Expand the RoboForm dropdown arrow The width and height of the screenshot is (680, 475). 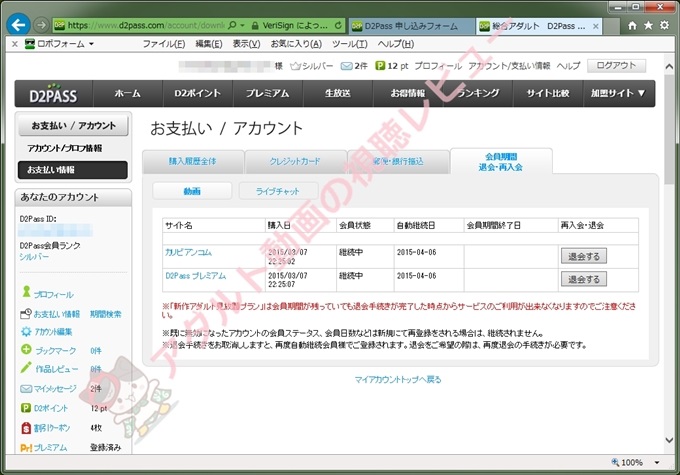tap(92, 44)
